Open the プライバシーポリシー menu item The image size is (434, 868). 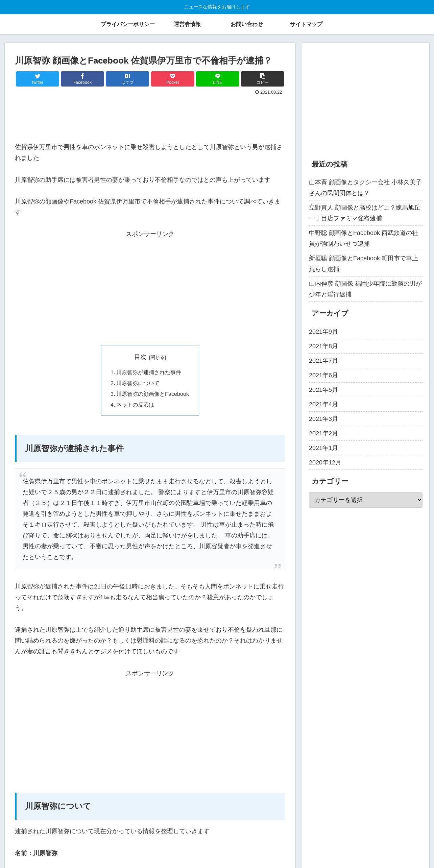(128, 24)
